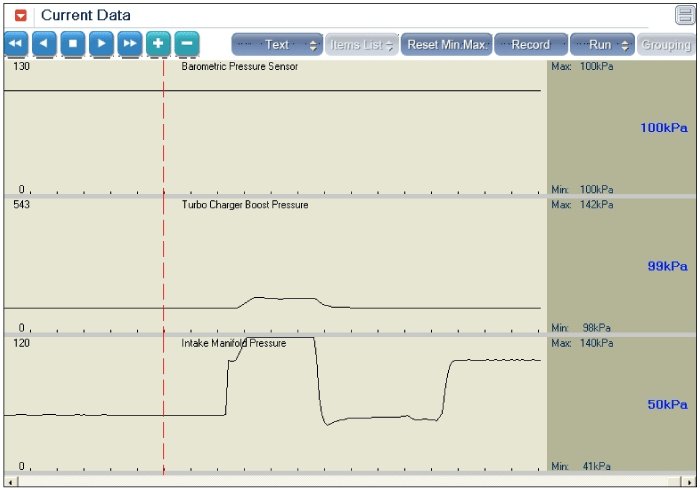The width and height of the screenshot is (700, 490).
Task: Click Min: 98kPa boost pressure reading
Action: [x=581, y=328]
